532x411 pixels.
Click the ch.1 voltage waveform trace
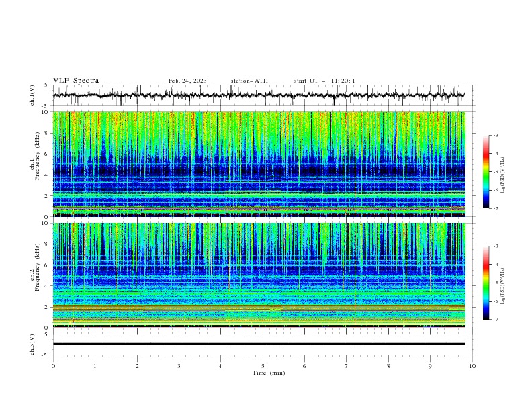pyautogui.click(x=259, y=95)
